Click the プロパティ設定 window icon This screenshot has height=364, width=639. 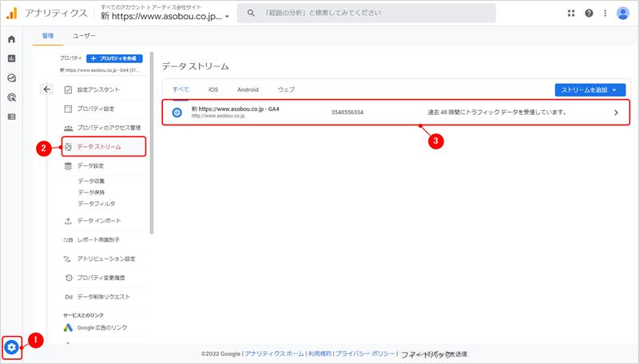(68, 109)
